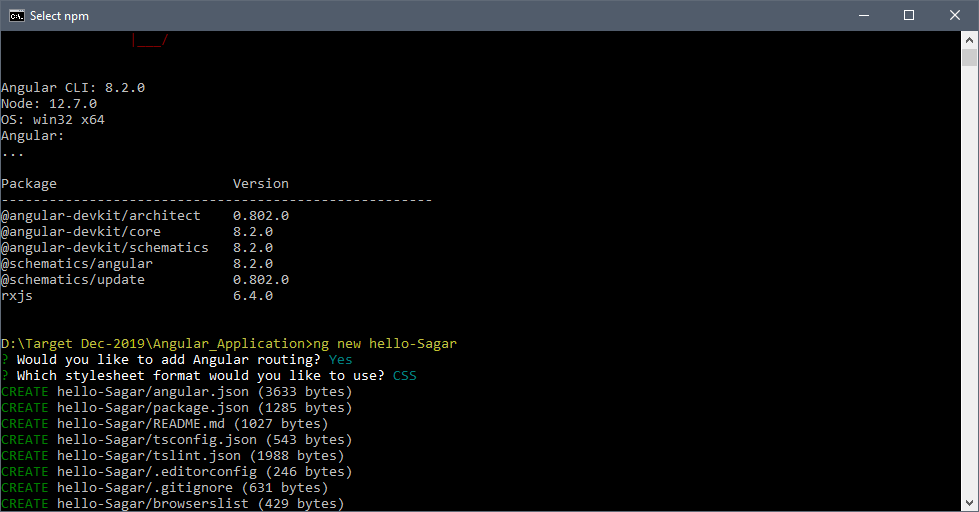Screen dimensions: 979x512
Task: Click the 'hello-Sagar/tslint.json' line
Action: click(x=173, y=456)
